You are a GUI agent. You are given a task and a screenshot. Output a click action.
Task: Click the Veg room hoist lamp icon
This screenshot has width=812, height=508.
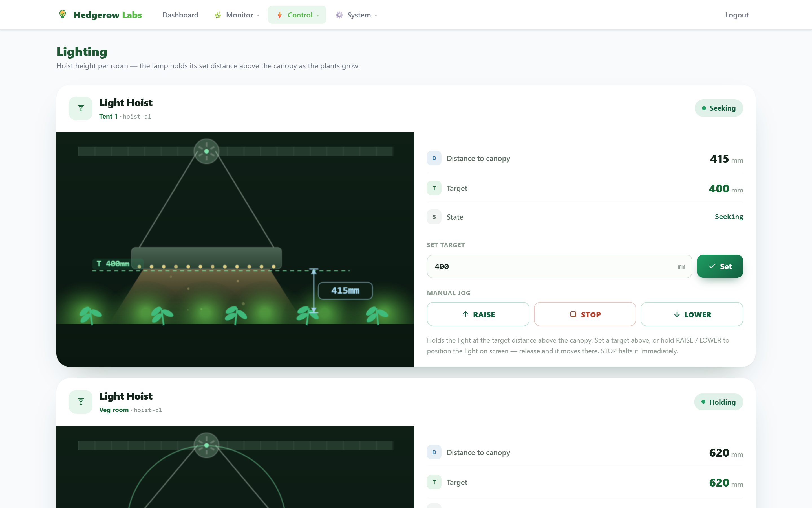pos(81,402)
